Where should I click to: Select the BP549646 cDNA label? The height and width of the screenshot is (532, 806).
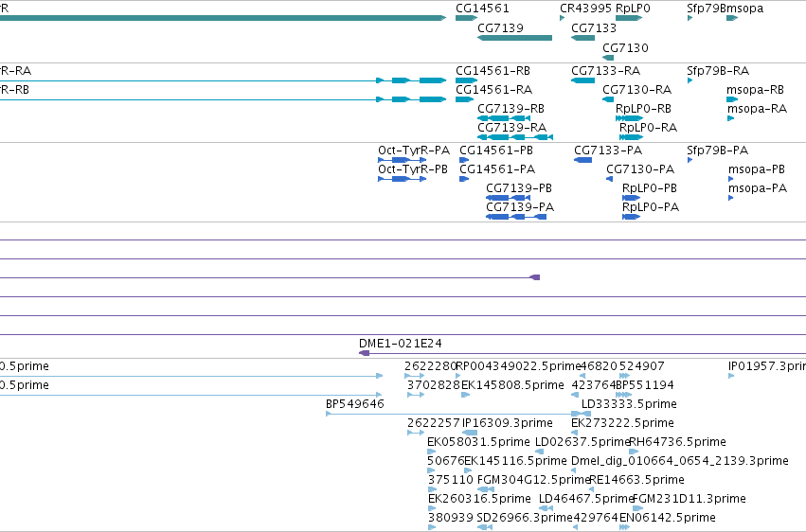point(354,404)
